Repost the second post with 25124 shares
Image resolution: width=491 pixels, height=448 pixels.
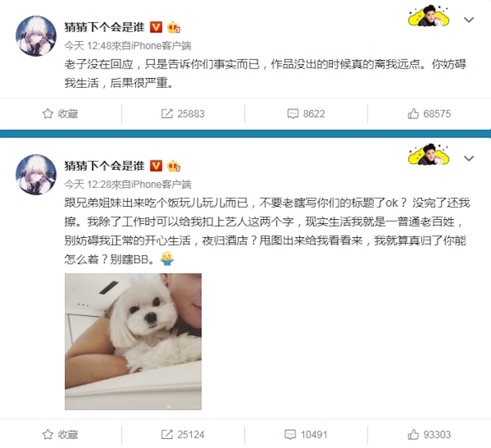pos(183,435)
